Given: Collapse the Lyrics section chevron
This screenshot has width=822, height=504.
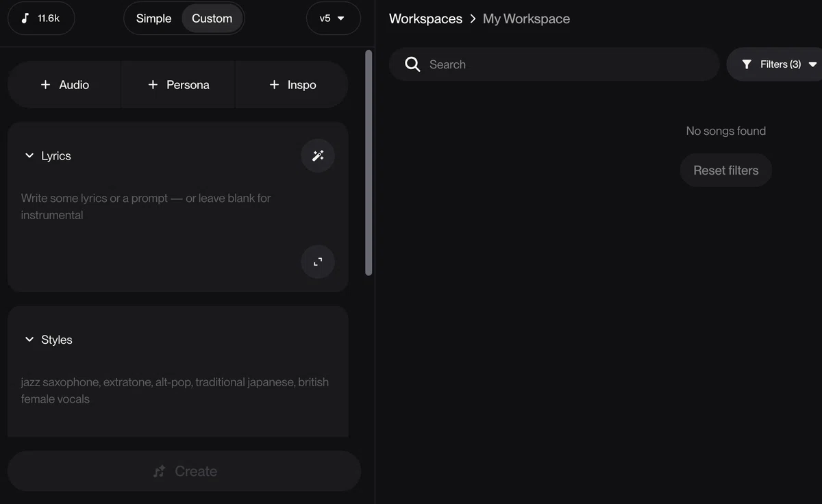Looking at the screenshot, I should (29, 155).
